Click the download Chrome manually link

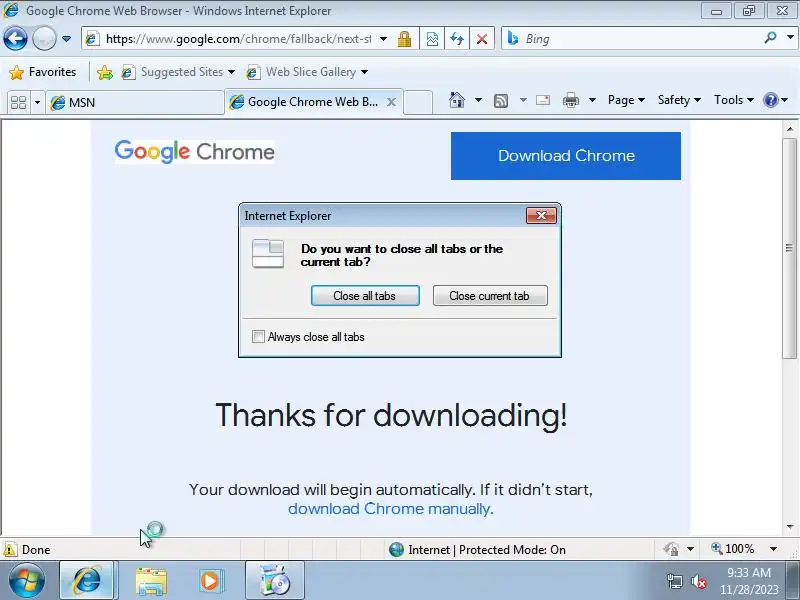pyautogui.click(x=390, y=509)
